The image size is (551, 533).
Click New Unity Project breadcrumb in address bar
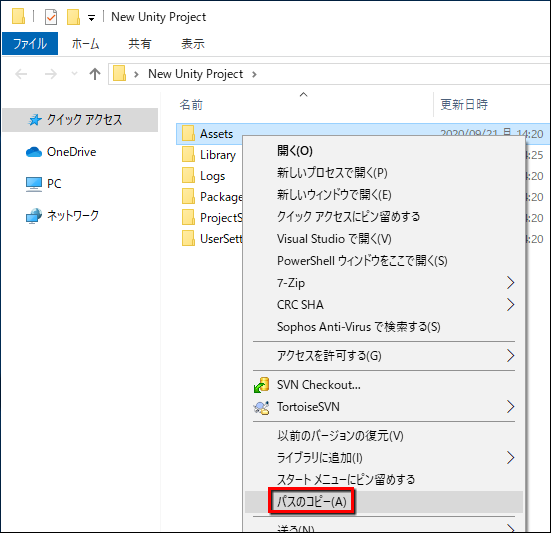pos(195,74)
